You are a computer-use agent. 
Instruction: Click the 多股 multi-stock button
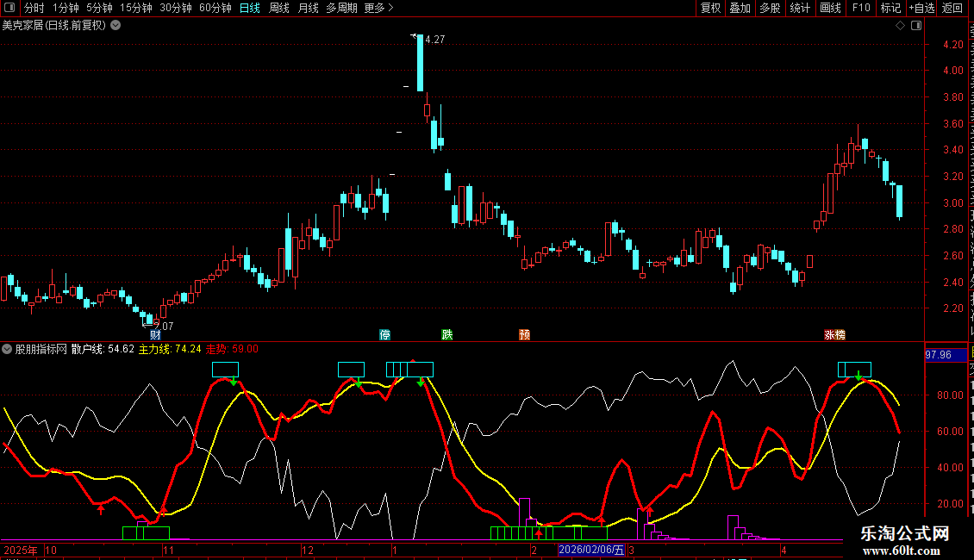point(770,8)
